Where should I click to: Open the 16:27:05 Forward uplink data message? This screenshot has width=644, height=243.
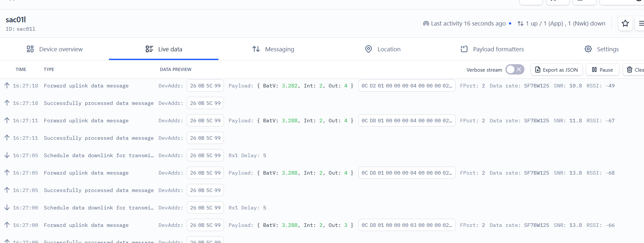[x=322, y=173]
